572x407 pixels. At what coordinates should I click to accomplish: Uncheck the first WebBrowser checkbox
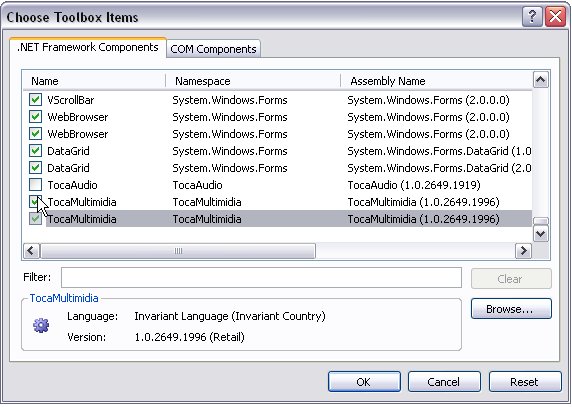pyautogui.click(x=35, y=117)
